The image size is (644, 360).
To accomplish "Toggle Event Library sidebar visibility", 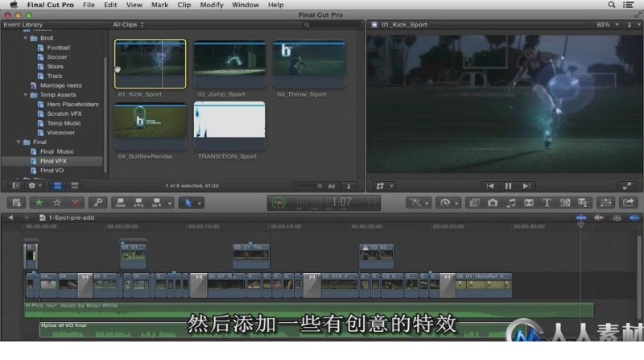I will 15,186.
